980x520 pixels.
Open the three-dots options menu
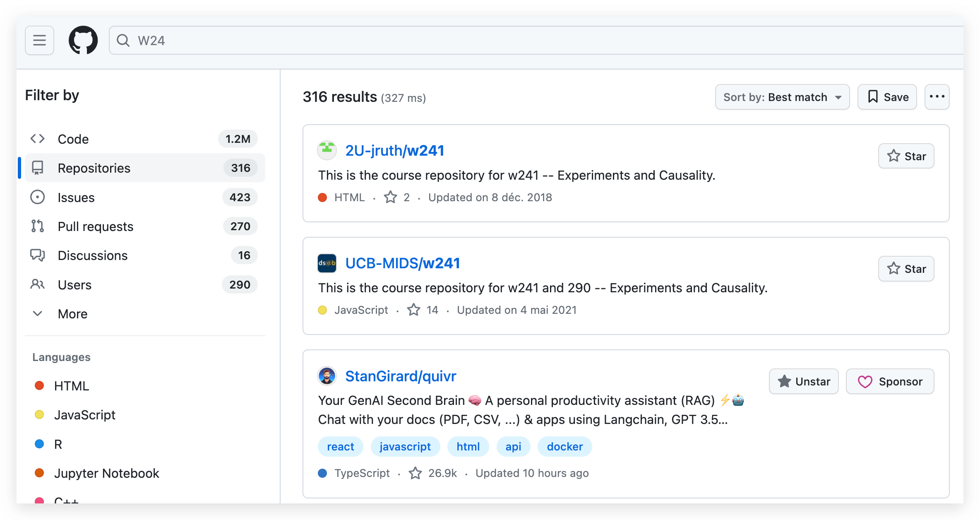click(x=937, y=97)
